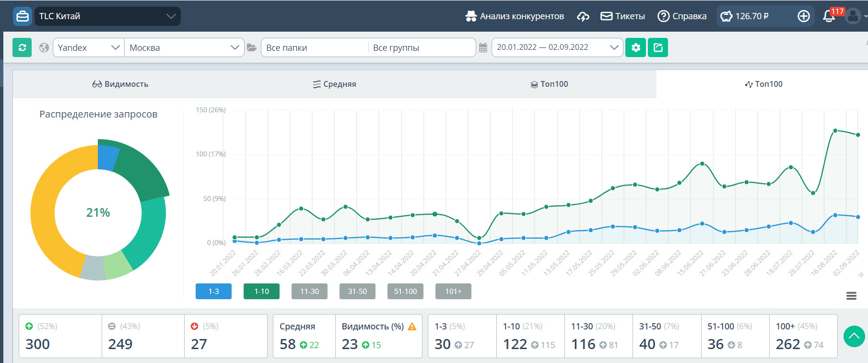Open the user profile avatar

[x=853, y=16]
